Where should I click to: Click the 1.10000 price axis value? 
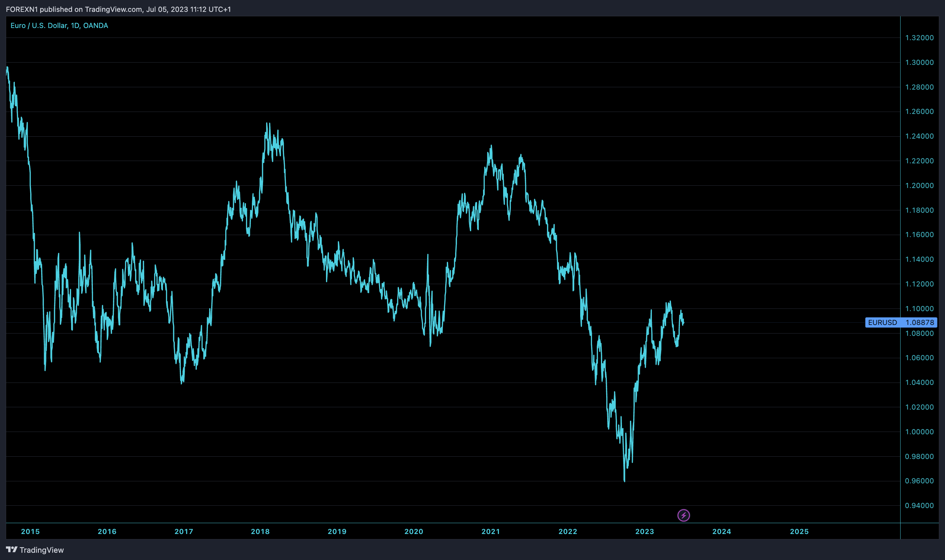(x=919, y=309)
